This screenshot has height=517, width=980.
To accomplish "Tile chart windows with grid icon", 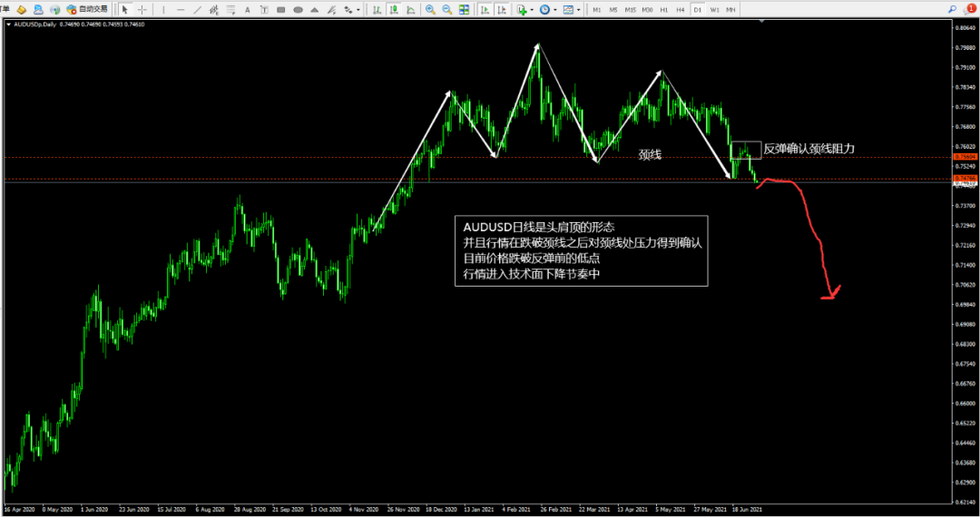I will pos(464,9).
